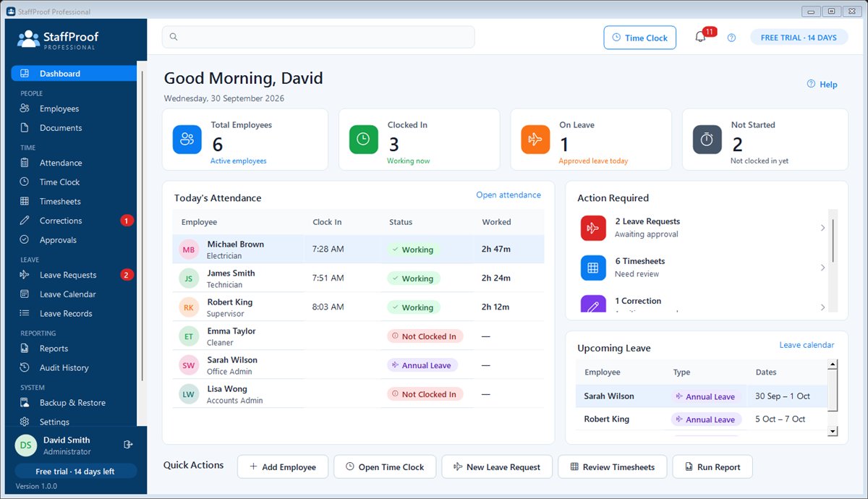Click the New Leave Request button

point(497,466)
